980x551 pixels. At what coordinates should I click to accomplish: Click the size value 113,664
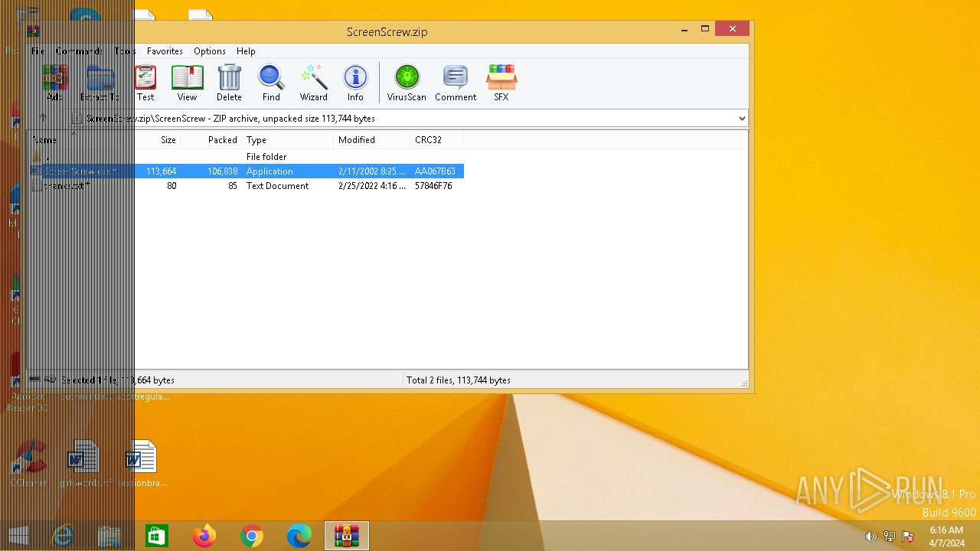pos(161,171)
